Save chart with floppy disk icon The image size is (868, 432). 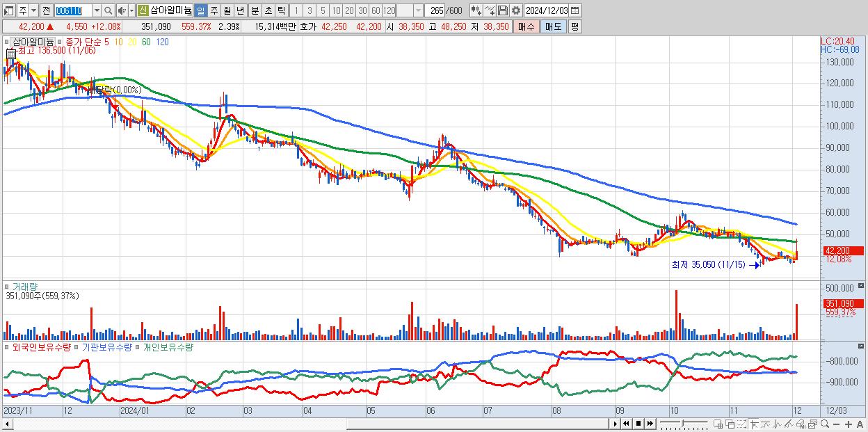(502, 10)
